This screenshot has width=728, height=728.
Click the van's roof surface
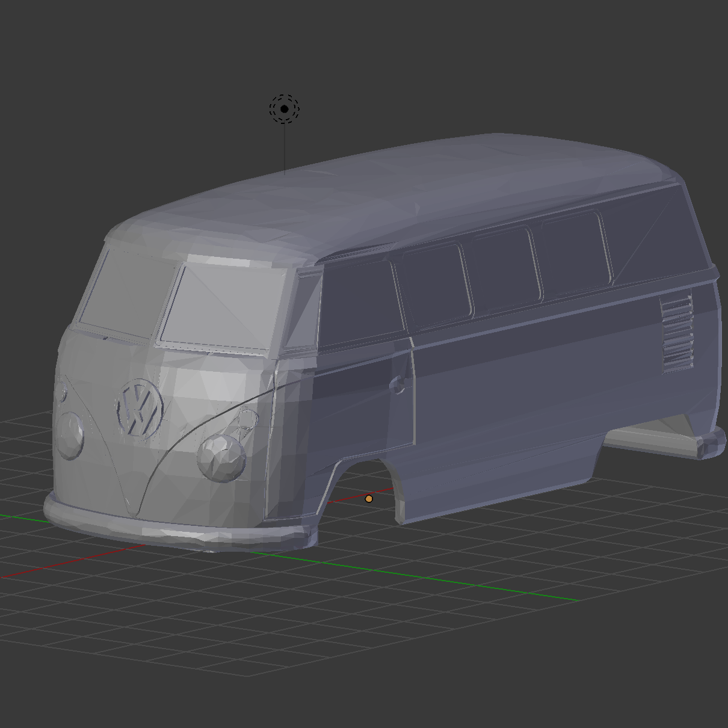385,193
